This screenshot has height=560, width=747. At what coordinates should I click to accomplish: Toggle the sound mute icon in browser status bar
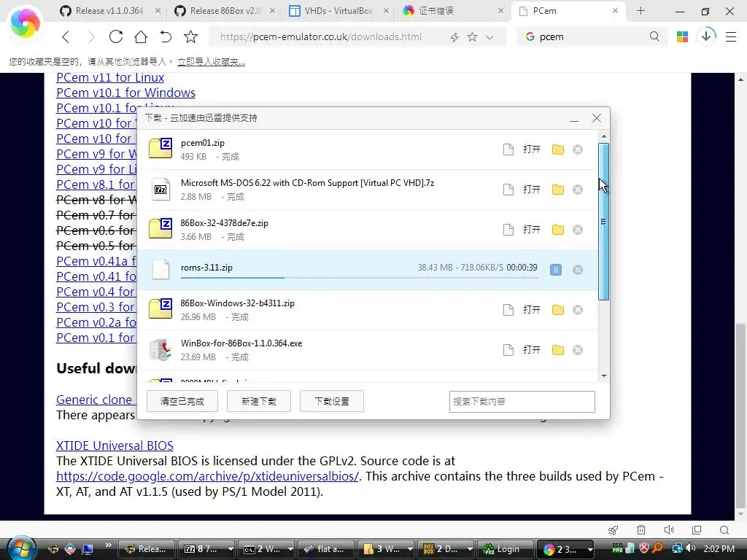tap(669, 530)
